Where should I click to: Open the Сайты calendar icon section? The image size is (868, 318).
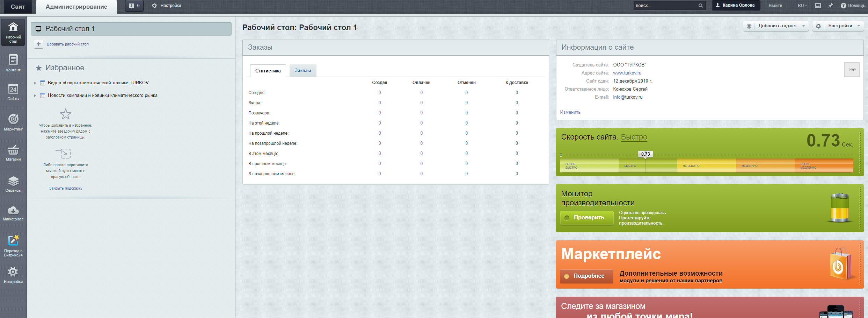(x=13, y=92)
